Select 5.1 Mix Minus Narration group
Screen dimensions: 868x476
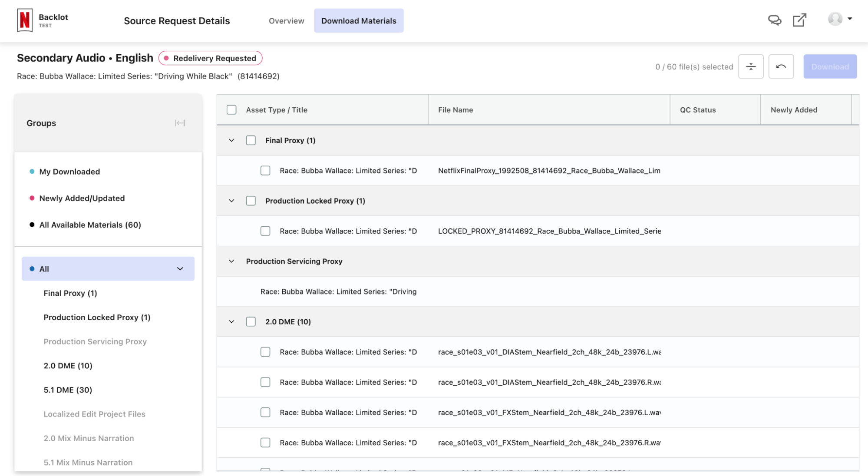tap(88, 463)
